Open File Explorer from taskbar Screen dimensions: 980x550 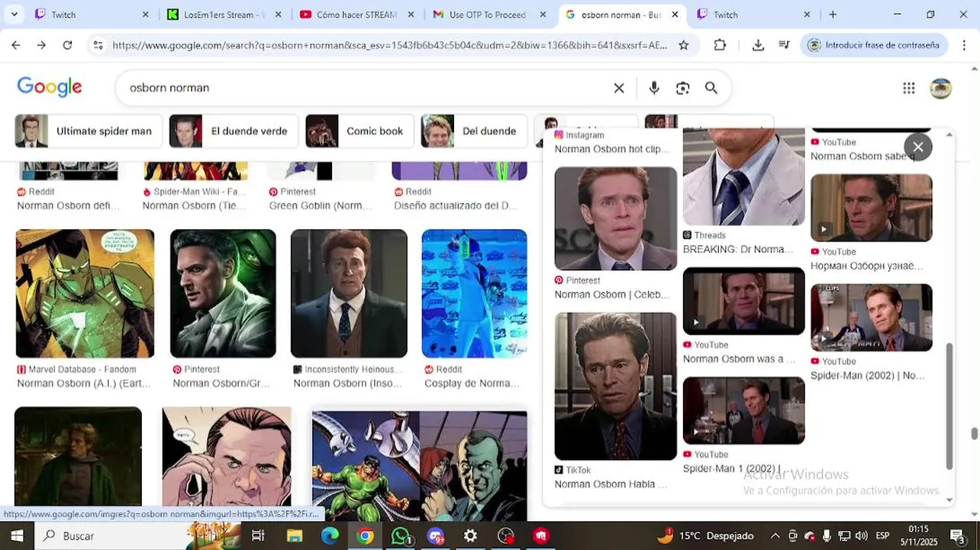click(295, 535)
